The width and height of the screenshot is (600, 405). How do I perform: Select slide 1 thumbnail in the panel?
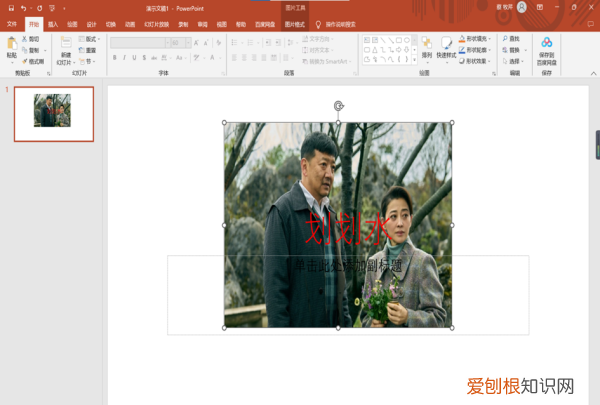54,114
